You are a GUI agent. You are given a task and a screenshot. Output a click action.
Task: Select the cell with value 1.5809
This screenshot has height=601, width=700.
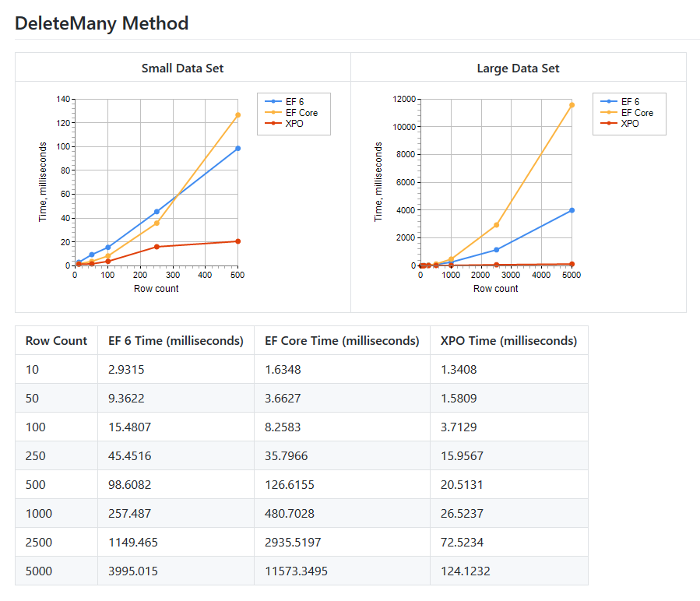pyautogui.click(x=509, y=399)
